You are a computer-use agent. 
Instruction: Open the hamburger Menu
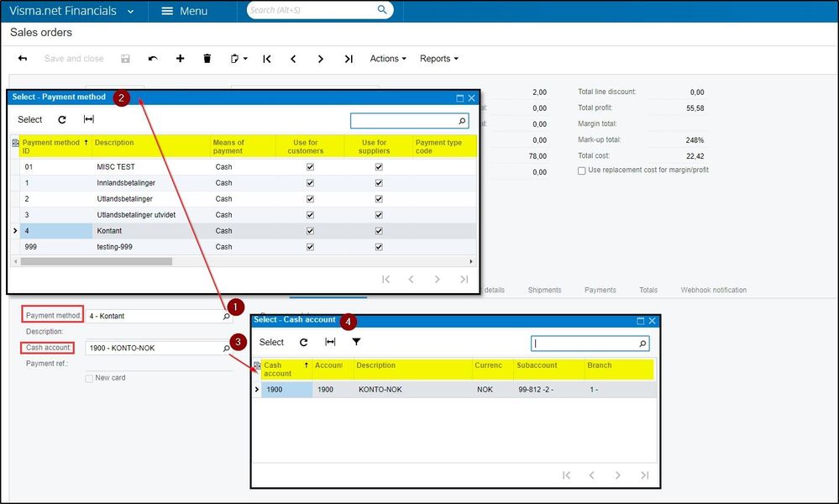pos(185,11)
